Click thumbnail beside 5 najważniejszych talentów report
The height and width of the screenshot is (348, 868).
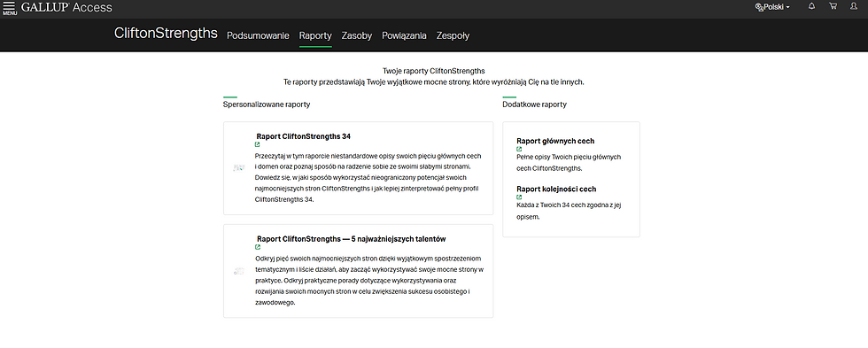(239, 271)
